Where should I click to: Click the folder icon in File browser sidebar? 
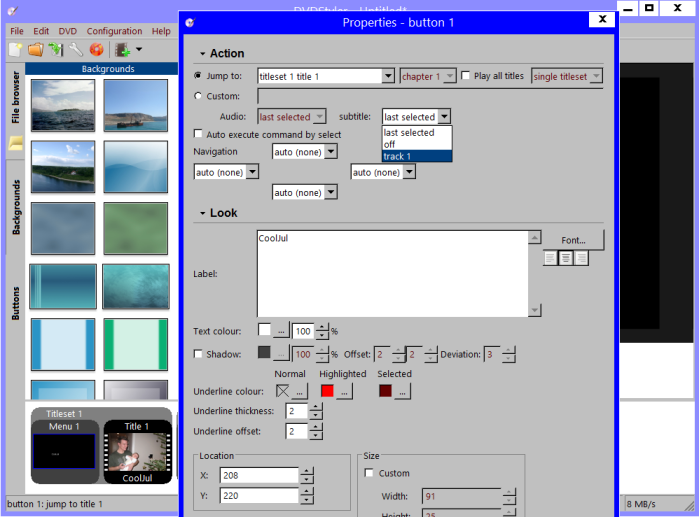(x=16, y=144)
